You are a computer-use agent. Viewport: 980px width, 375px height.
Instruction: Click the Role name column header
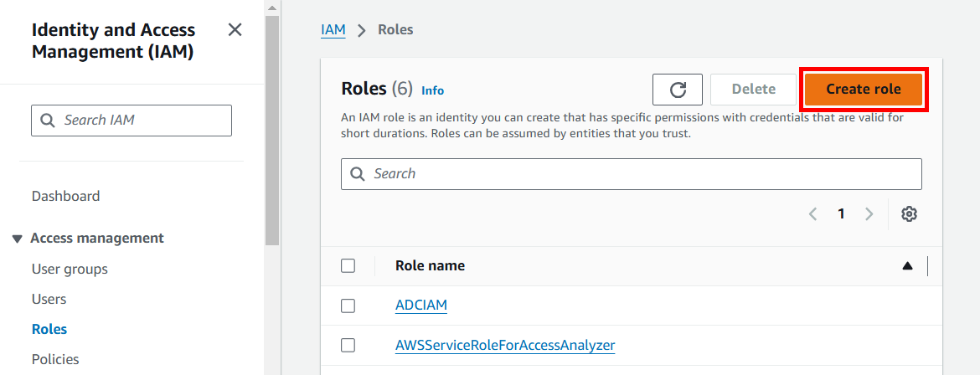430,265
